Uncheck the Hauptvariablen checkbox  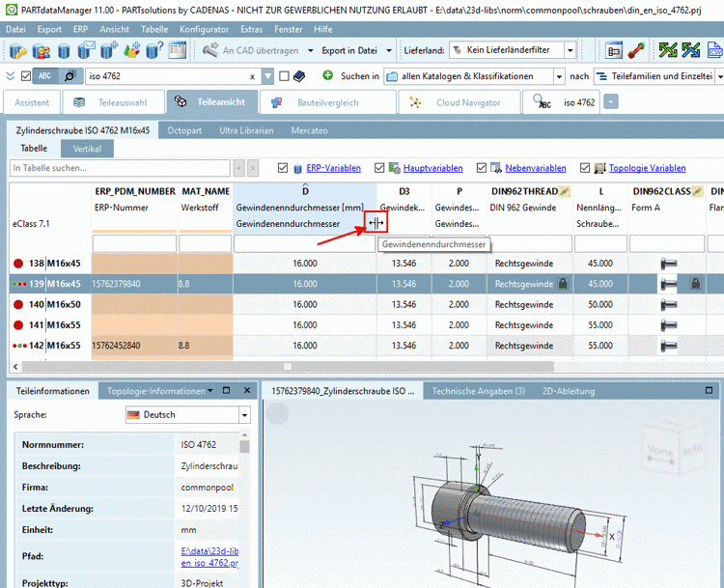click(x=380, y=168)
